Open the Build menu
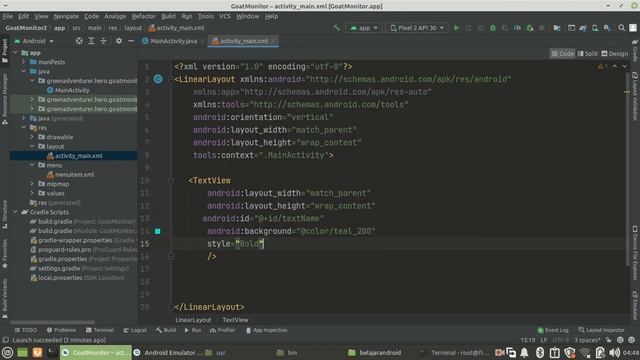Image resolution: width=640 pixels, height=360 pixels. 168,16
